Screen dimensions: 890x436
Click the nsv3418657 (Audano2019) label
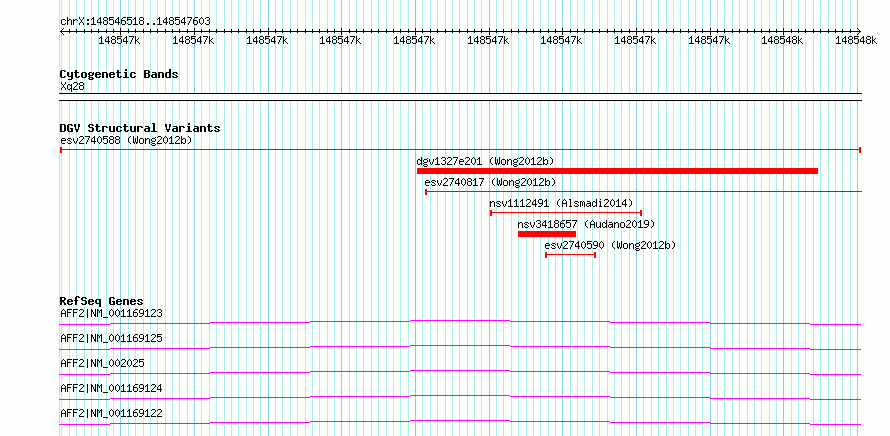(x=586, y=224)
